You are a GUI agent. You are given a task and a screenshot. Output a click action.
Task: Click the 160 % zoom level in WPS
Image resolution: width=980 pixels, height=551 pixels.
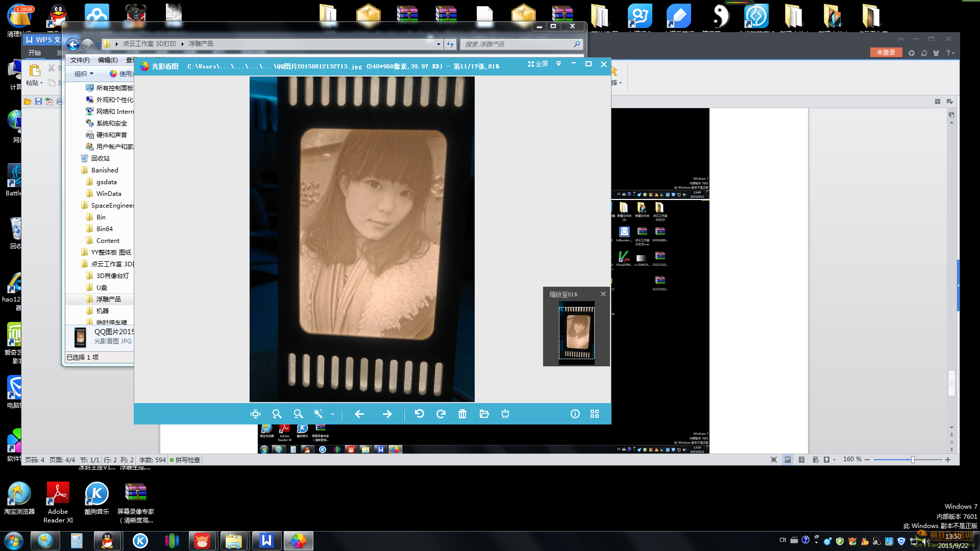click(x=852, y=459)
